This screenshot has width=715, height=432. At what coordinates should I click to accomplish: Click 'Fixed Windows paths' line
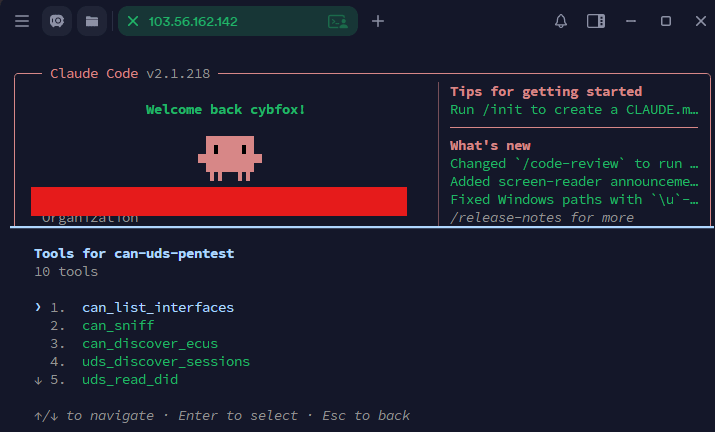(x=574, y=200)
